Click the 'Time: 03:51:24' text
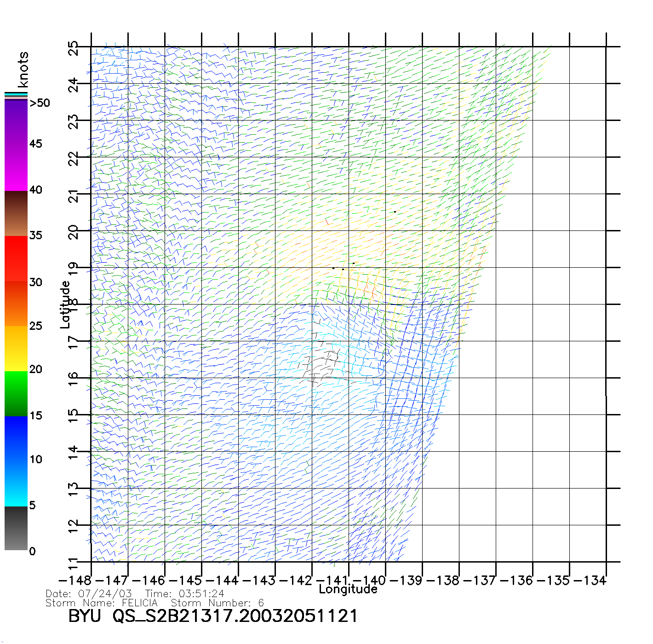 click(x=184, y=594)
